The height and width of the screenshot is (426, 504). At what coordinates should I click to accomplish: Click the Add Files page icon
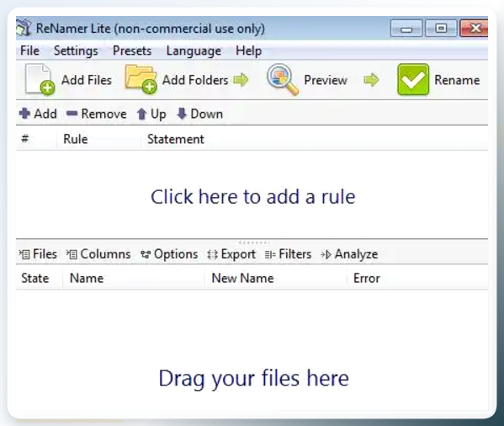[40, 79]
